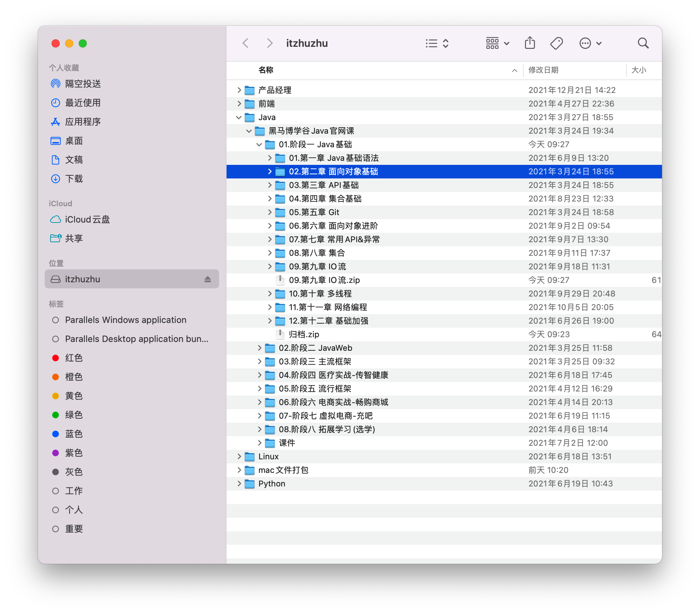700x614 pixels.
Task: Select the 紫色 purple tag
Action: 132,453
